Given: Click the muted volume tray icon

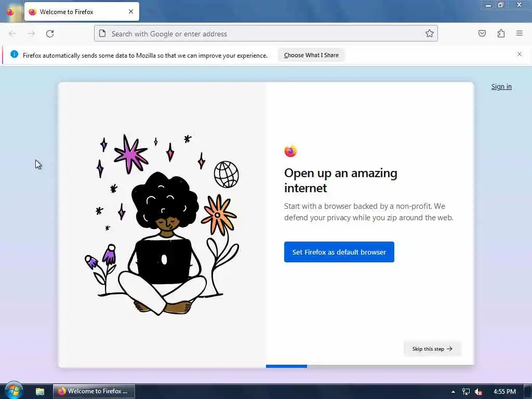Looking at the screenshot, I should pyautogui.click(x=478, y=392).
